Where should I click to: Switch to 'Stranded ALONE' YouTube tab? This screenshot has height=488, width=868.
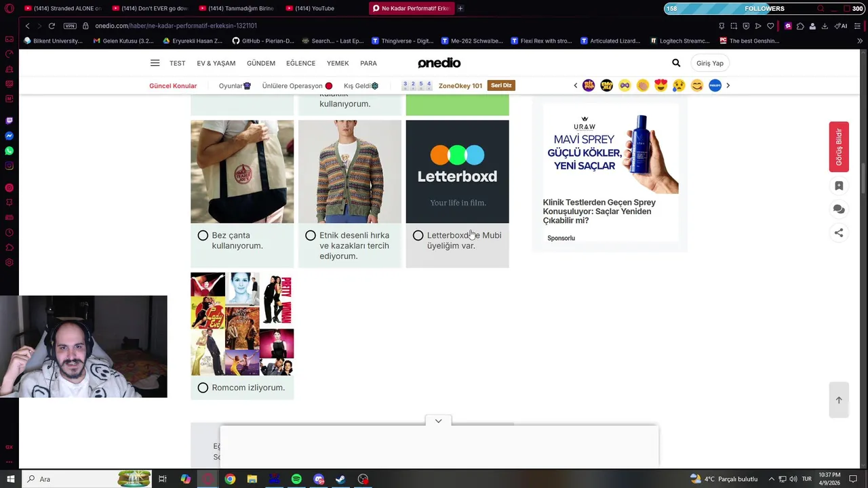click(62, 8)
